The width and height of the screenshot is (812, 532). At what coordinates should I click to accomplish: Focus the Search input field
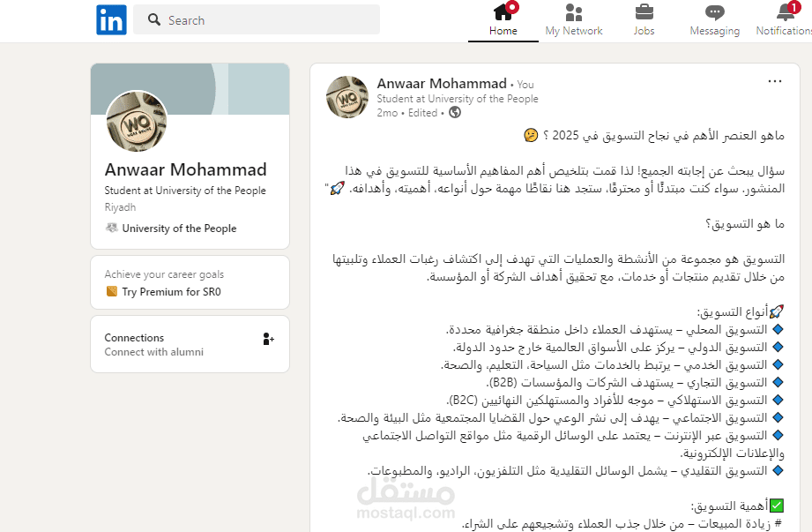(257, 19)
